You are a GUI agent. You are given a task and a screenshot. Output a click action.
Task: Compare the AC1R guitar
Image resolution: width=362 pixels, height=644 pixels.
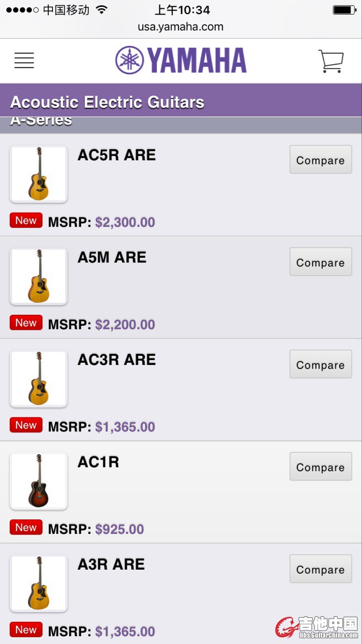pos(321,466)
